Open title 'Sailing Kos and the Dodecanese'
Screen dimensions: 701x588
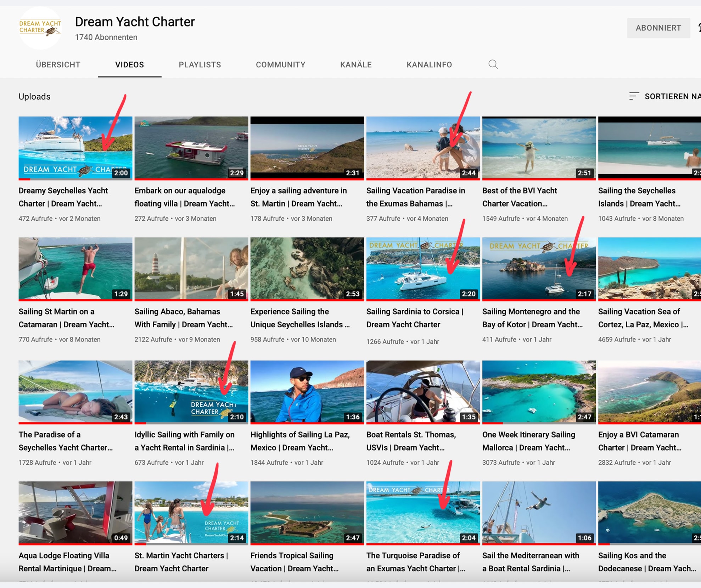(x=647, y=562)
